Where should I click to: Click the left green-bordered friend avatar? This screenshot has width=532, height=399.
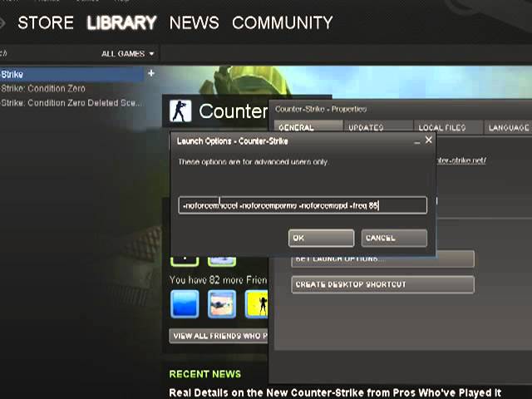click(185, 261)
